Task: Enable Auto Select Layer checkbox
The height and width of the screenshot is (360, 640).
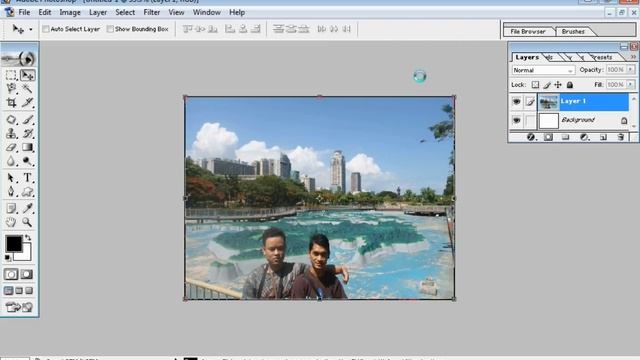Action: [46, 29]
